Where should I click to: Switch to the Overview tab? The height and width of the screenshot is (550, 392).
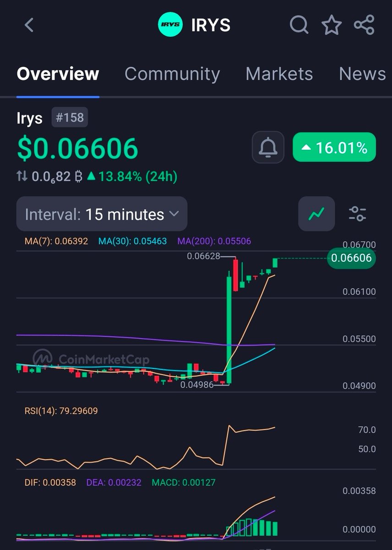(x=58, y=74)
